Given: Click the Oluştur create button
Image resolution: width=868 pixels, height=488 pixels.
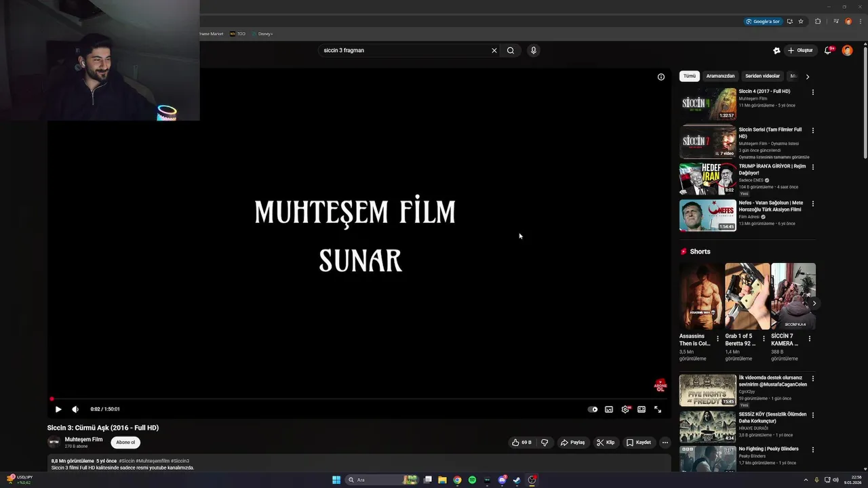Looking at the screenshot, I should tap(800, 50).
